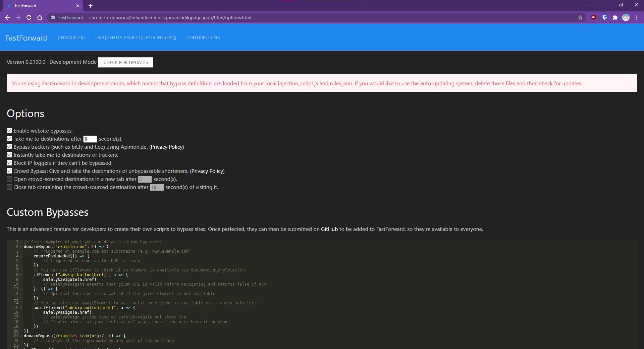Open the CHANGELOG nav item
Image resolution: width=644 pixels, height=349 pixels.
coord(71,38)
